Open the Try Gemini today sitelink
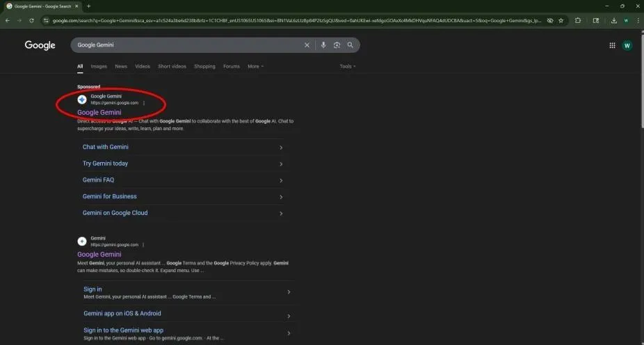 click(x=105, y=163)
